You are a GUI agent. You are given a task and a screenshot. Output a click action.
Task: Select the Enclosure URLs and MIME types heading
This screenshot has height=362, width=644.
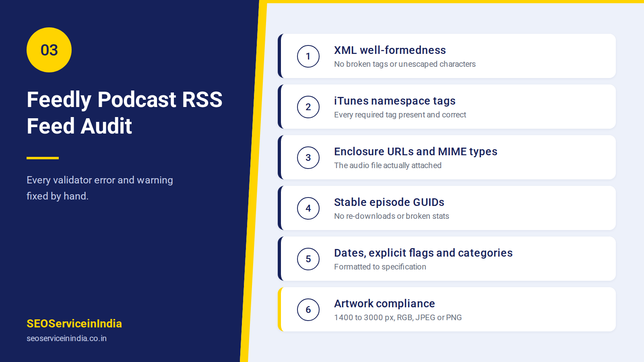[x=416, y=151]
